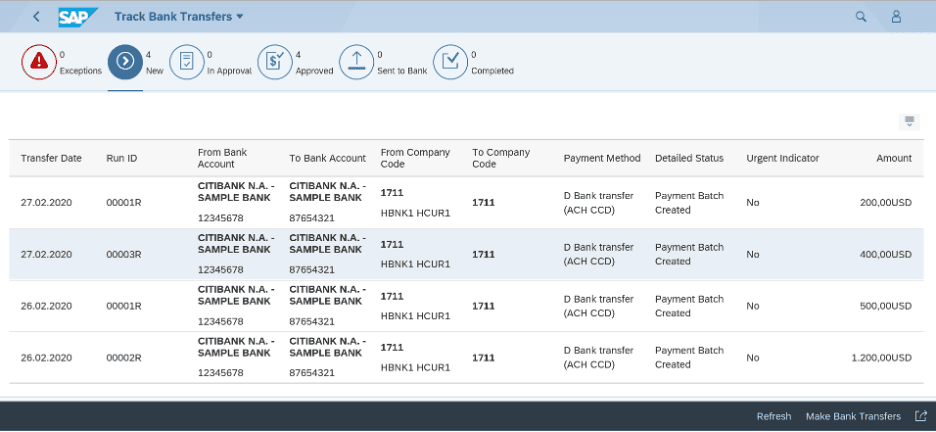The width and height of the screenshot is (936, 432).
Task: Select the Exceptions warning icon filter
Action: (x=39, y=62)
